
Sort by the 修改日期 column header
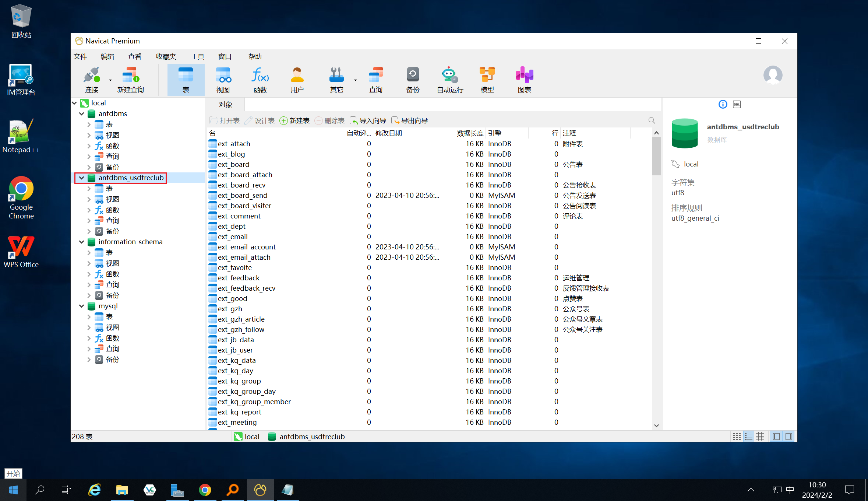click(408, 133)
